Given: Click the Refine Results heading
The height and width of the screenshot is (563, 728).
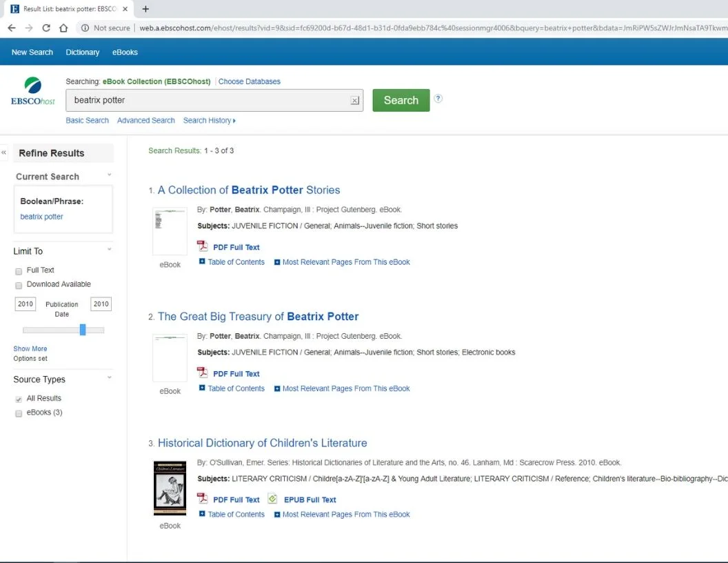Looking at the screenshot, I should (x=52, y=153).
